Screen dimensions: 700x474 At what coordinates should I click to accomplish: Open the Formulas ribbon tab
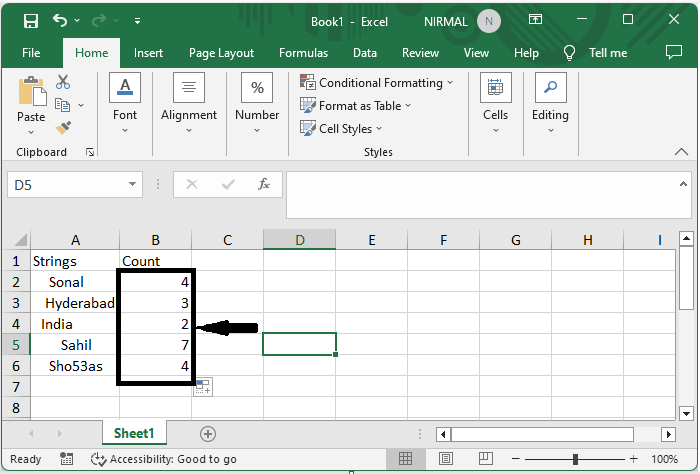click(303, 53)
